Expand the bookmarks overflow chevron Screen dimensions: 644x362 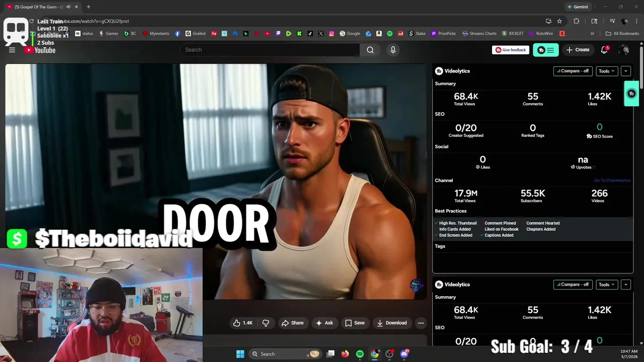[592, 34]
